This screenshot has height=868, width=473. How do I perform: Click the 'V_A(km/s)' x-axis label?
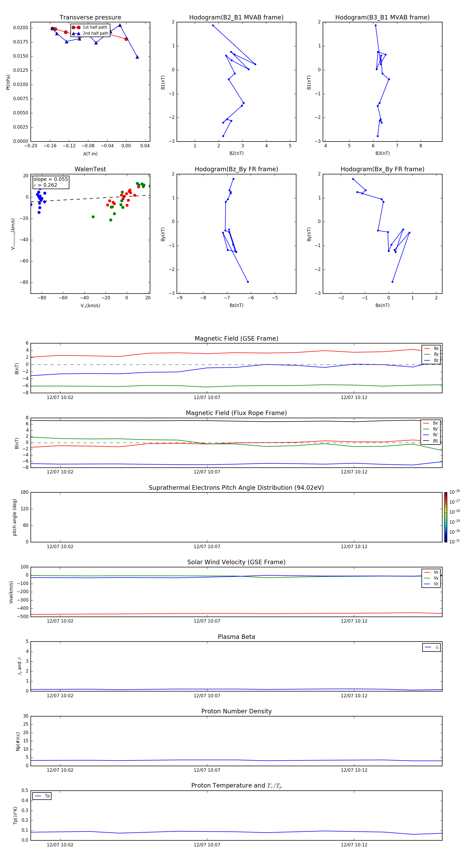pos(90,306)
